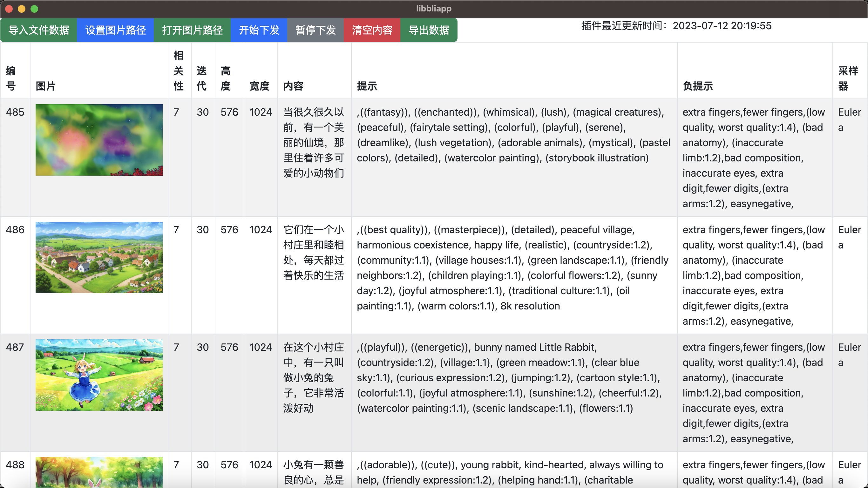
Task: Click the forest rabbit thumbnail in row 488
Action: (99, 472)
